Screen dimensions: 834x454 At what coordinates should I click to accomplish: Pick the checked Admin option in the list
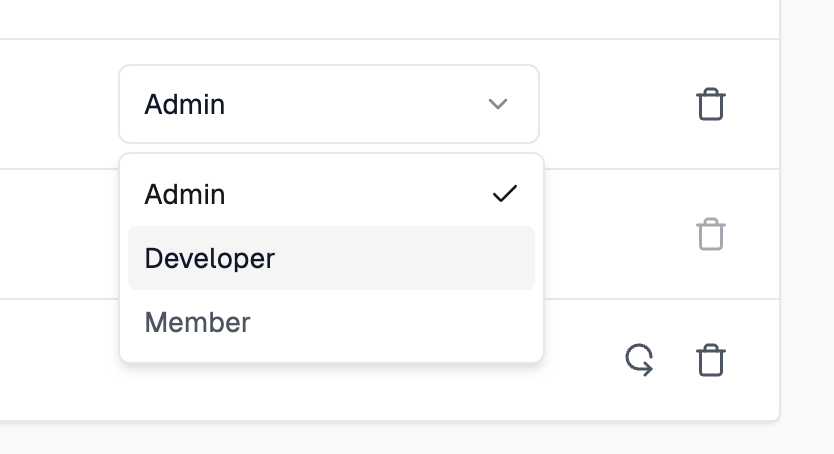pos(331,194)
